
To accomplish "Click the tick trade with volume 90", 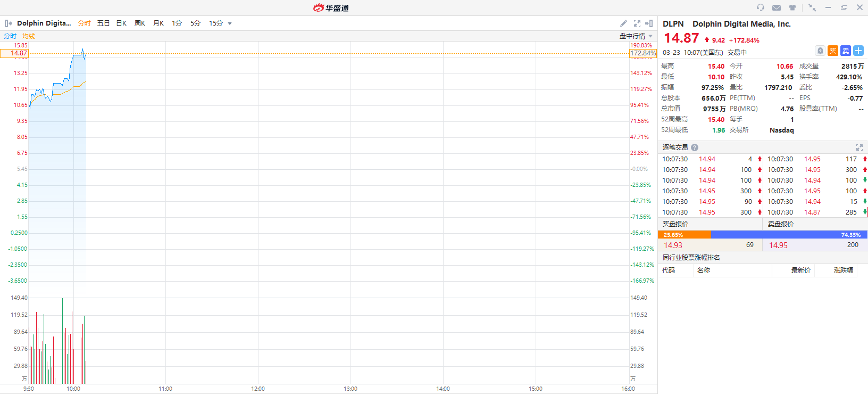I will pyautogui.click(x=712, y=202).
